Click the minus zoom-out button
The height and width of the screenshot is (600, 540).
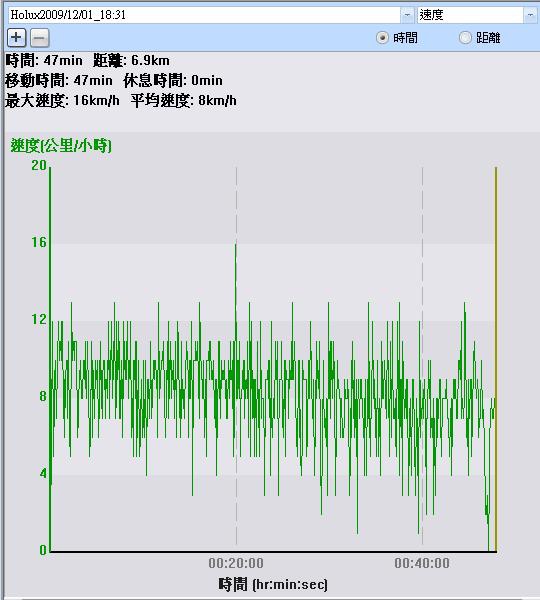tap(39, 38)
